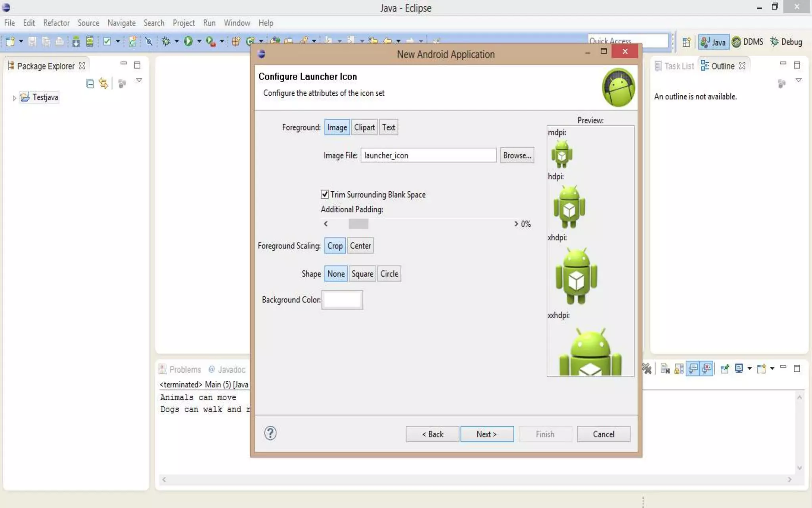Set icon shape to Square
The height and width of the screenshot is (508, 812).
(362, 274)
